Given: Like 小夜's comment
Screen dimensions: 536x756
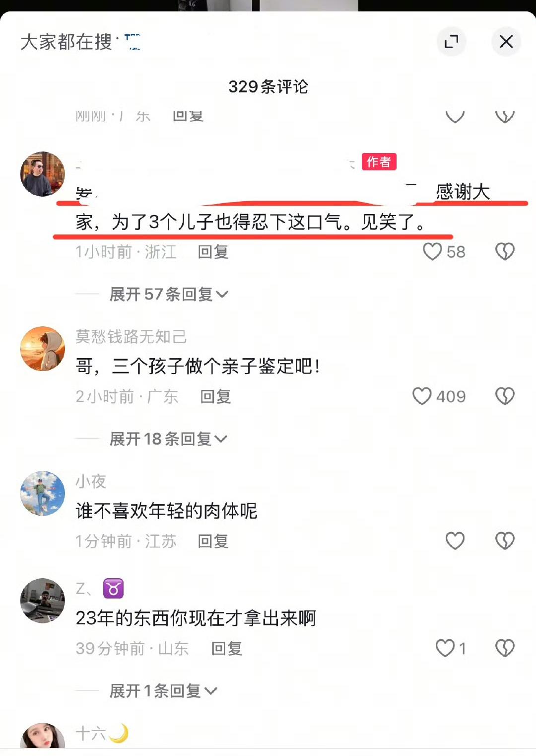Looking at the screenshot, I should [455, 540].
